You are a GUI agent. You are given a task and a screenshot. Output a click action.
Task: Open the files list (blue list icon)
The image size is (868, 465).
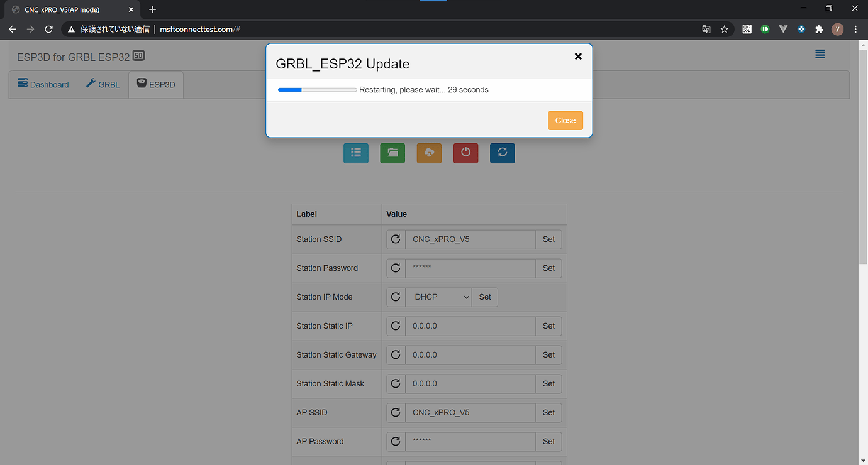pyautogui.click(x=356, y=153)
